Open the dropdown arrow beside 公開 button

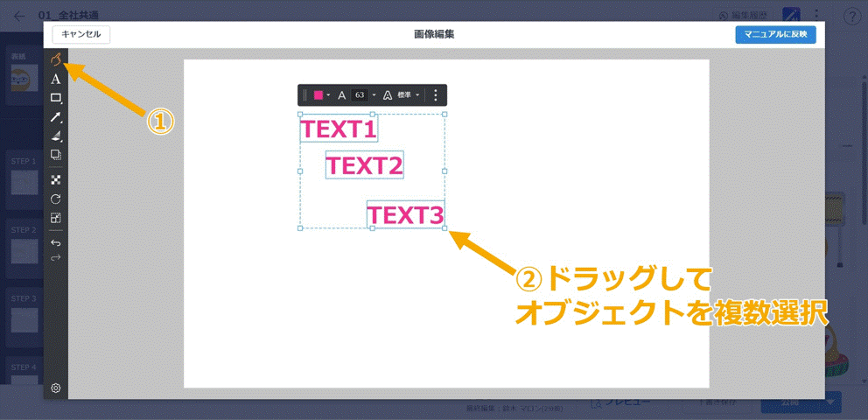pos(830,402)
